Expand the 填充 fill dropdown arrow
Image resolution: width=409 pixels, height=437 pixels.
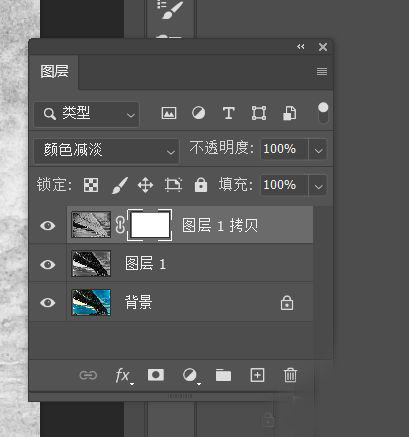318,185
